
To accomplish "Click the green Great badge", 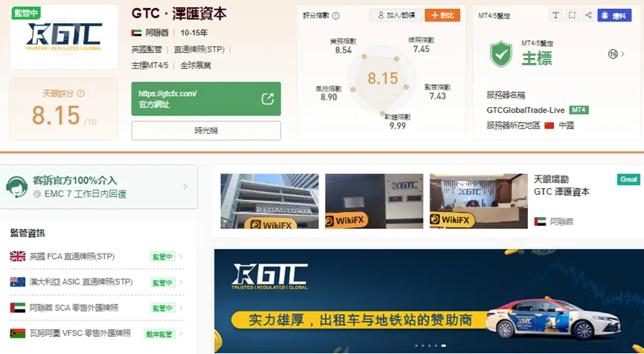I will (x=628, y=179).
